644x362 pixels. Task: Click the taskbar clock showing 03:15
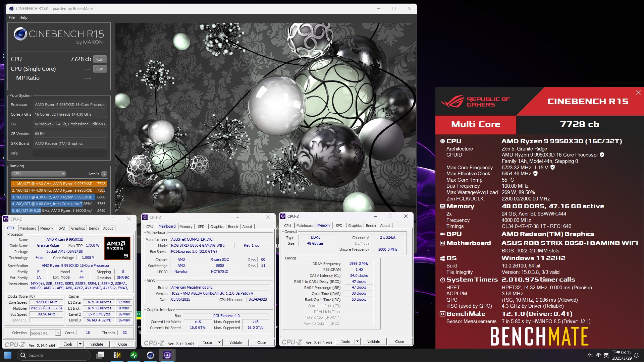[622, 355]
